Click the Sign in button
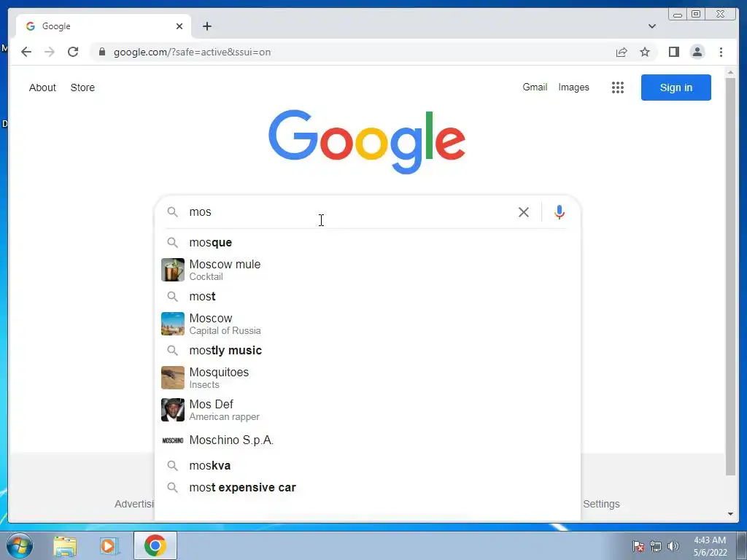Screen dimensions: 747x560 point(676,87)
